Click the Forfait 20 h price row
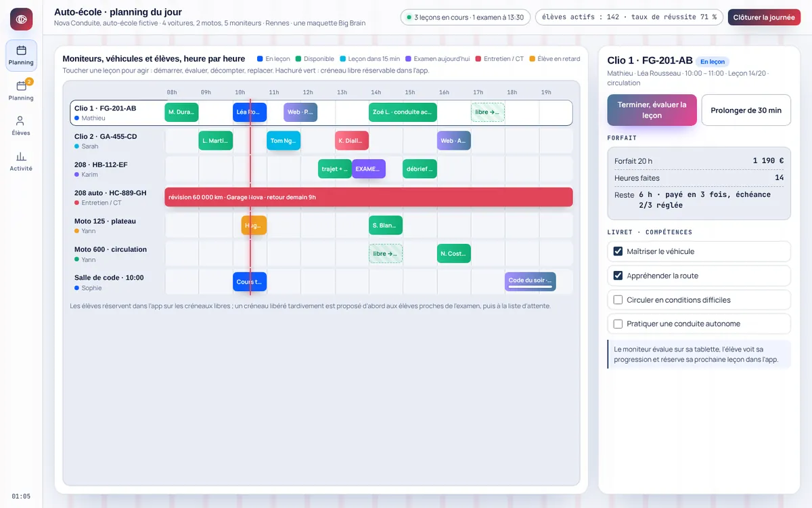 (x=699, y=161)
